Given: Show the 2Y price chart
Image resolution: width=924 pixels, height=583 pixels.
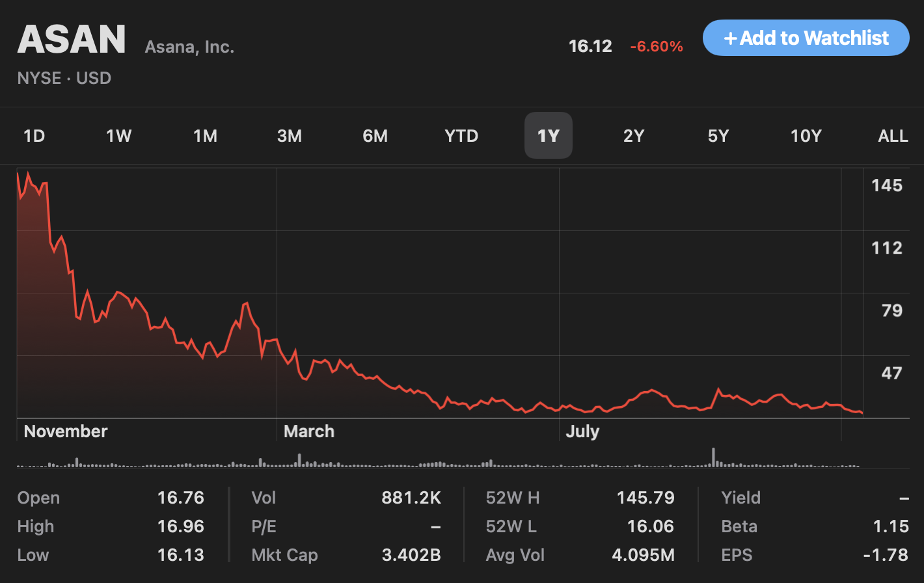Looking at the screenshot, I should click(633, 136).
